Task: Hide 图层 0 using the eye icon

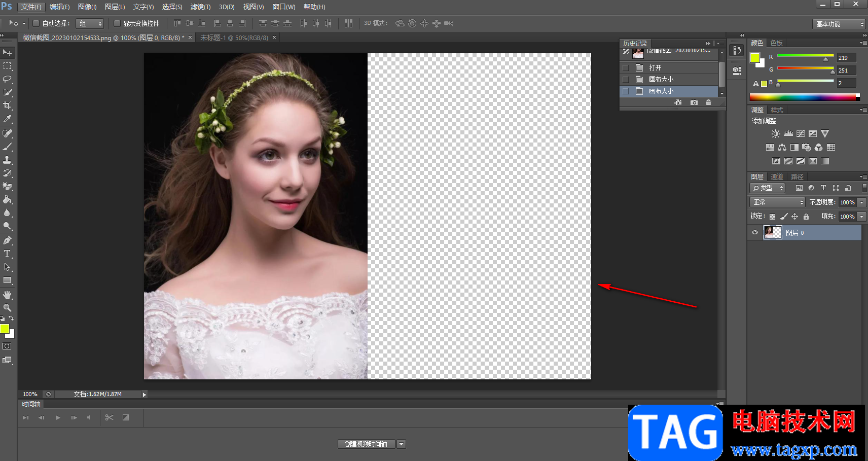Action: [x=754, y=233]
